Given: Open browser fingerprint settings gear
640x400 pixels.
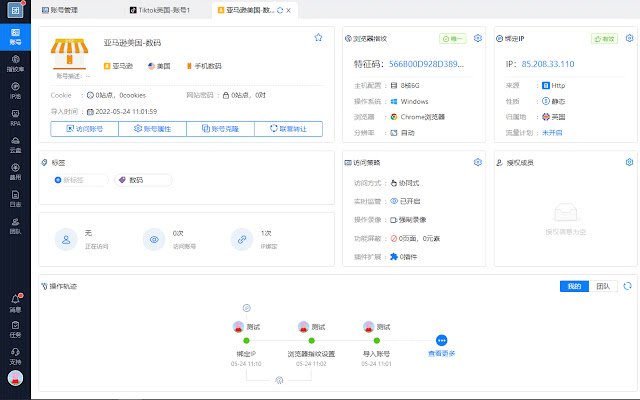Looking at the screenshot, I should tap(478, 38).
